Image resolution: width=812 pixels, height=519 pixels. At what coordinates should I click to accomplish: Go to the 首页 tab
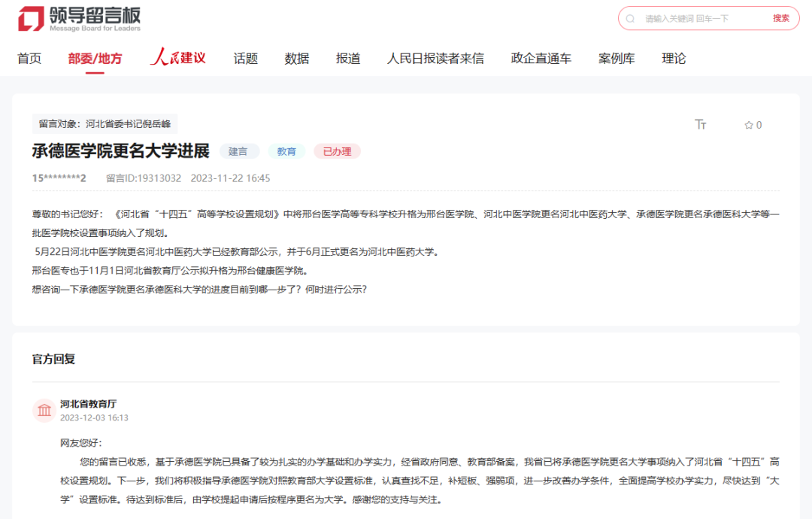(29, 59)
